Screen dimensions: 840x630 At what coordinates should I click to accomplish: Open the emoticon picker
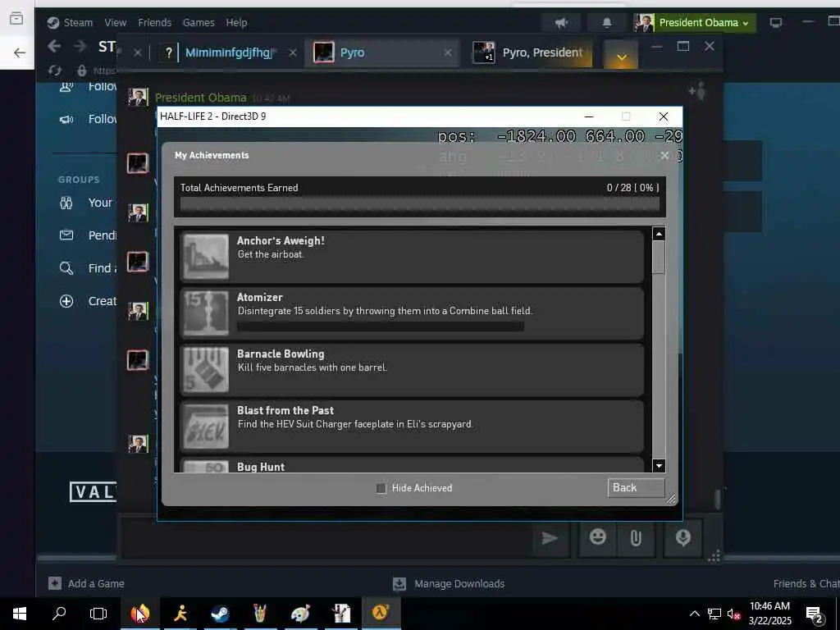tap(598, 537)
